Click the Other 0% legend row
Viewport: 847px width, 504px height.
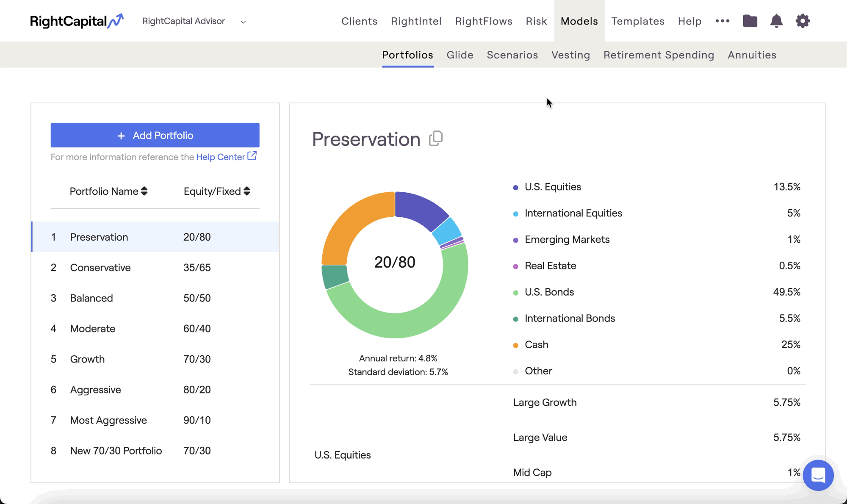click(656, 371)
